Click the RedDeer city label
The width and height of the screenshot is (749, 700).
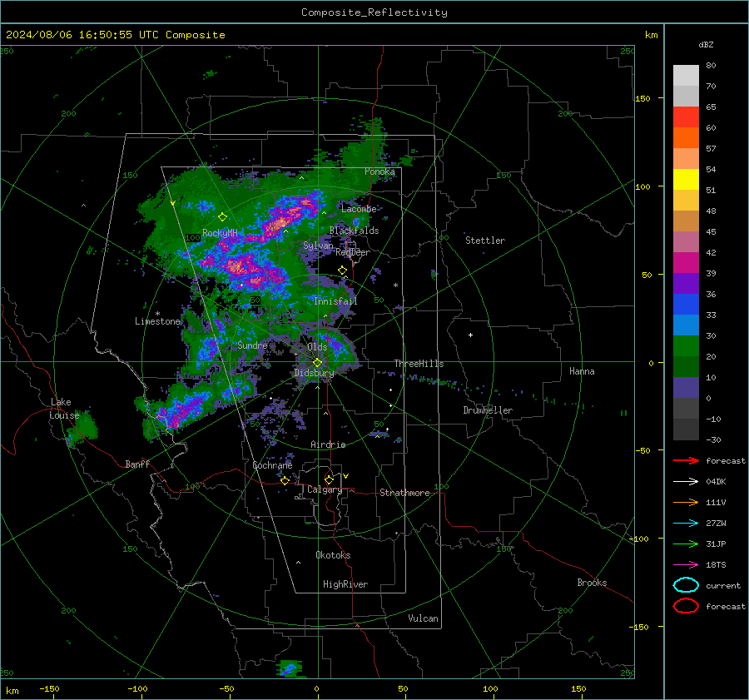click(353, 252)
